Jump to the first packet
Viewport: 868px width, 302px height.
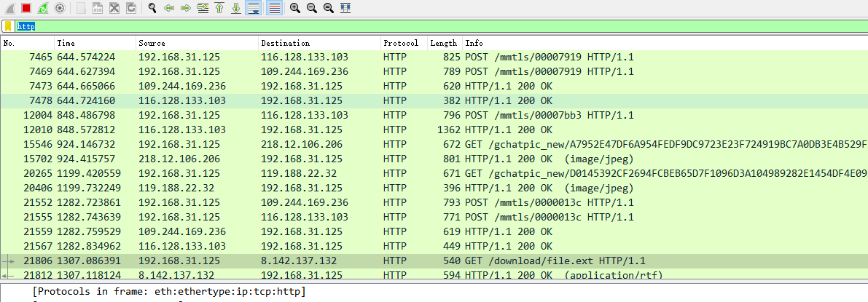click(x=219, y=8)
